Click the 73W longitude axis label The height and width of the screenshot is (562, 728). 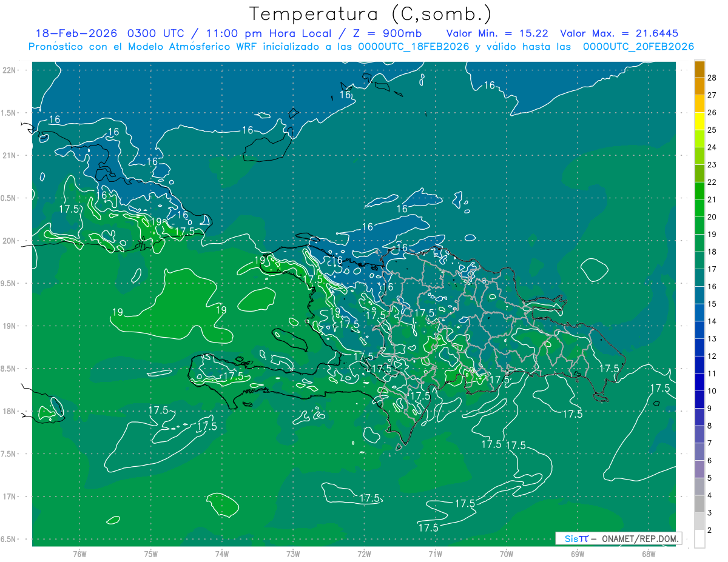[x=293, y=554]
